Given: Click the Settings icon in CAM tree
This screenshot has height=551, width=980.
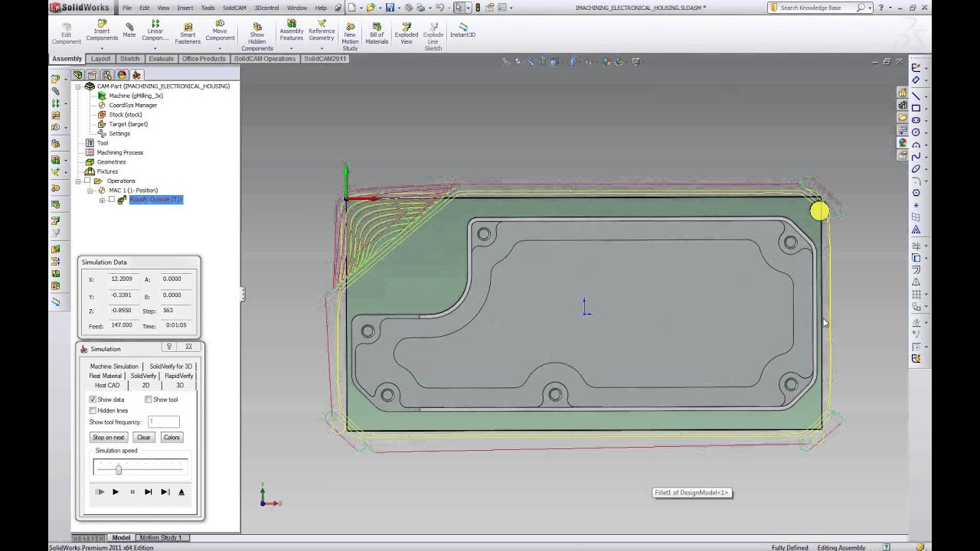Looking at the screenshot, I should 102,133.
